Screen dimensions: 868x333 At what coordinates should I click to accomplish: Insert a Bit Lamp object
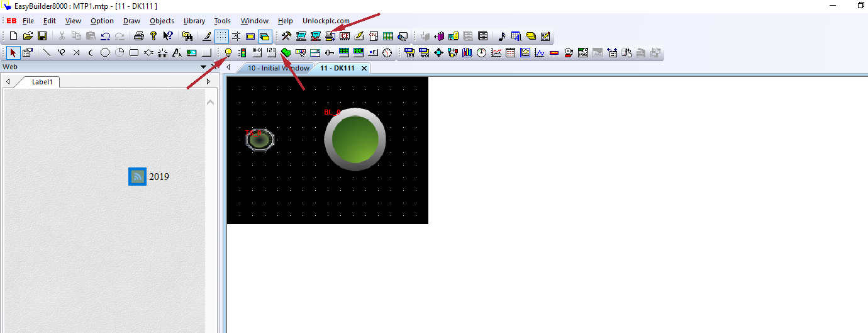228,52
